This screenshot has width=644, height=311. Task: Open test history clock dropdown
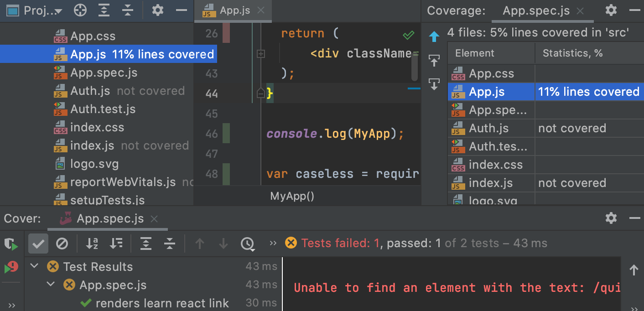point(248,244)
